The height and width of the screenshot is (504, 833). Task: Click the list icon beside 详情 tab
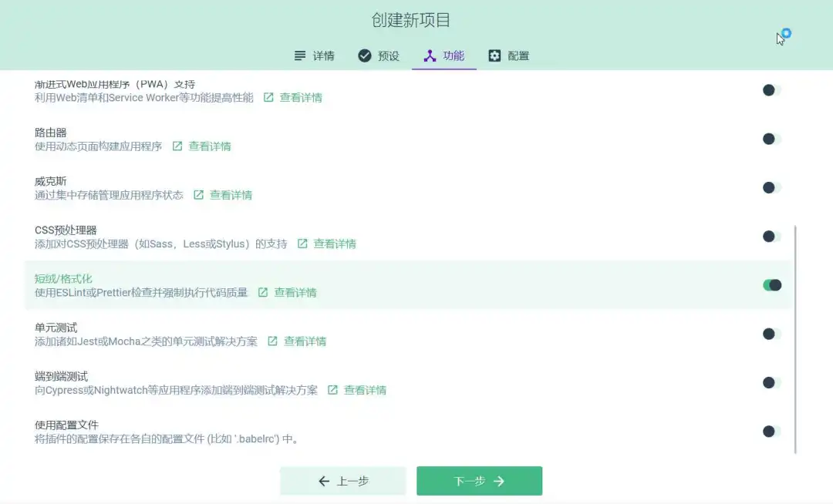(x=299, y=55)
